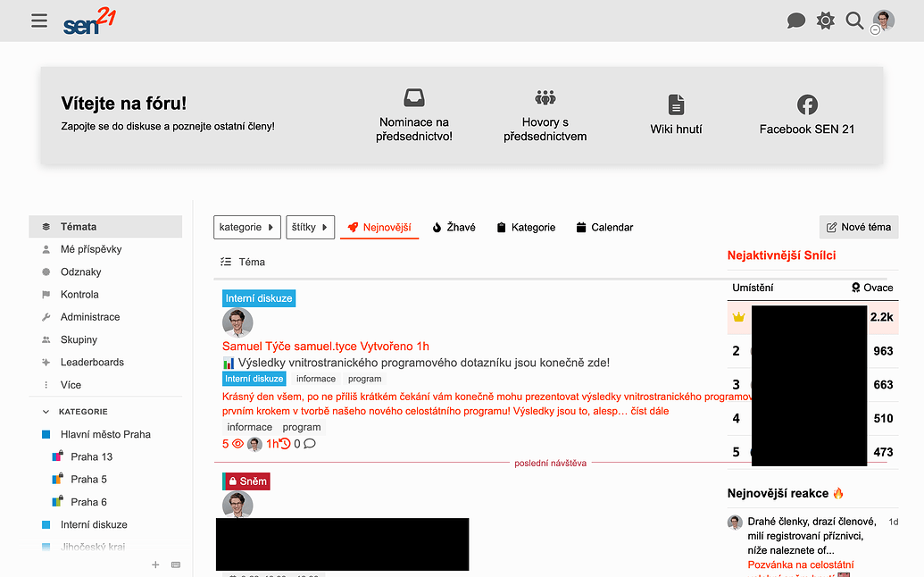
Task: Open the kategorie filter dropdown
Action: tap(247, 227)
